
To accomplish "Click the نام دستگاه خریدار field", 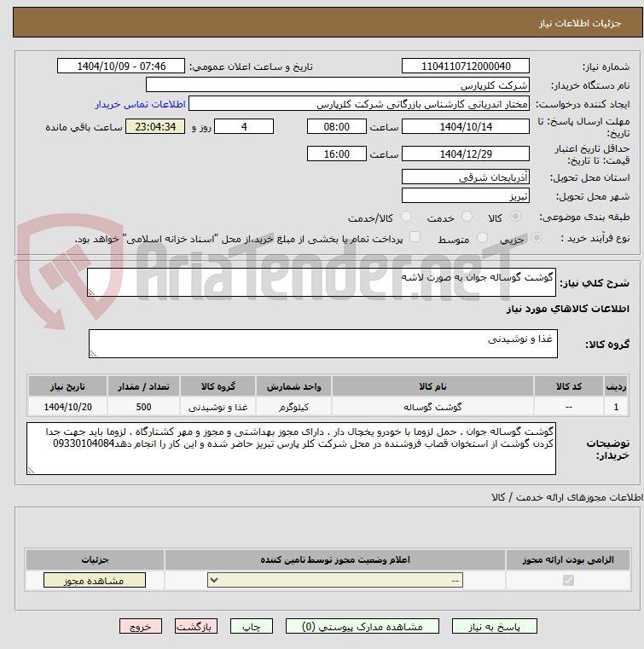I will click(x=337, y=84).
